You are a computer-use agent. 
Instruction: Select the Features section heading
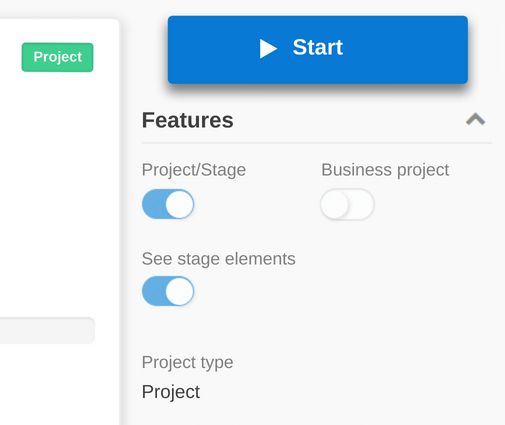pos(188,120)
